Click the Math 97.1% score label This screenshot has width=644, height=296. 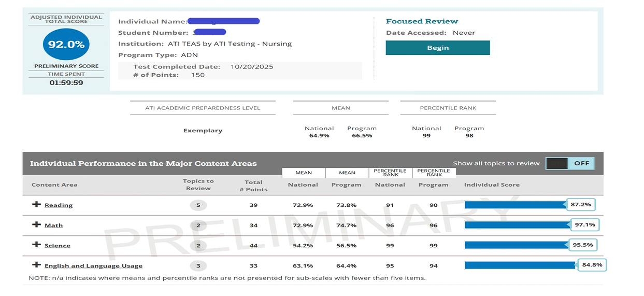[x=584, y=225]
